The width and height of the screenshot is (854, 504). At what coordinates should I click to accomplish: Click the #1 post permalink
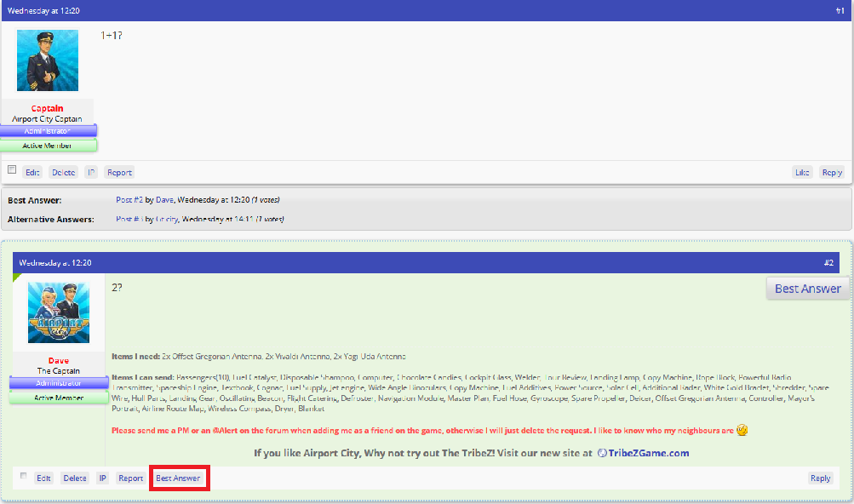click(x=840, y=10)
